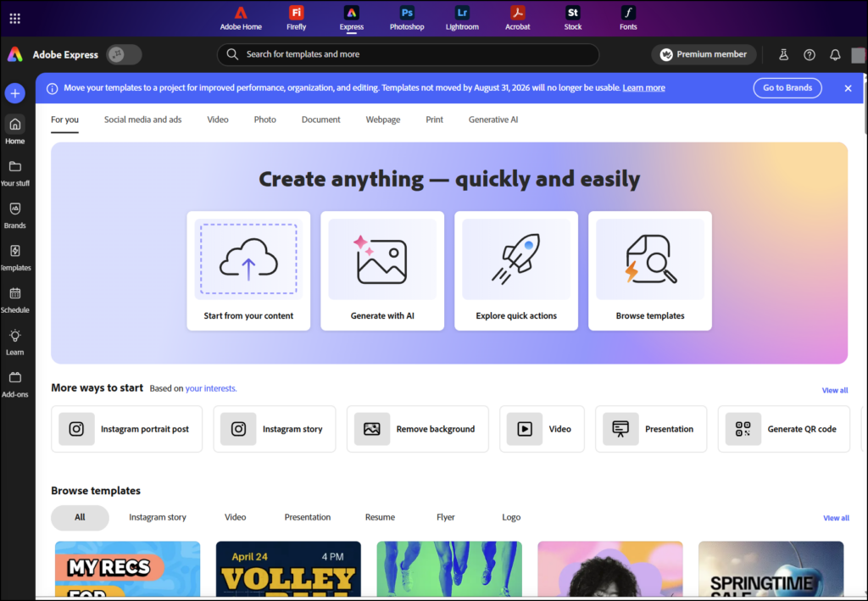Image resolution: width=868 pixels, height=601 pixels.
Task: Toggle the switch next to Adobe Express
Action: (x=124, y=55)
